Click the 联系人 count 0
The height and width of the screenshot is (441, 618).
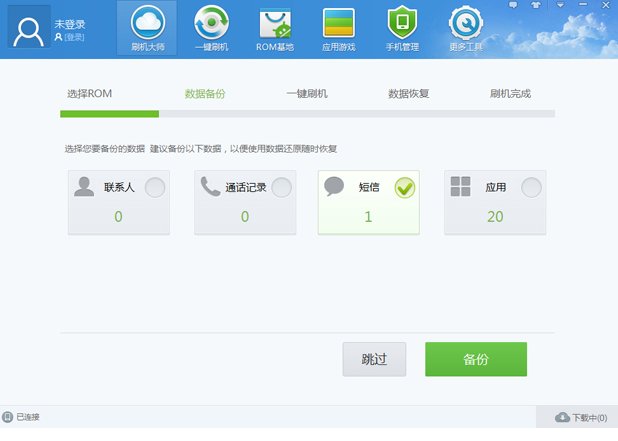[118, 217]
